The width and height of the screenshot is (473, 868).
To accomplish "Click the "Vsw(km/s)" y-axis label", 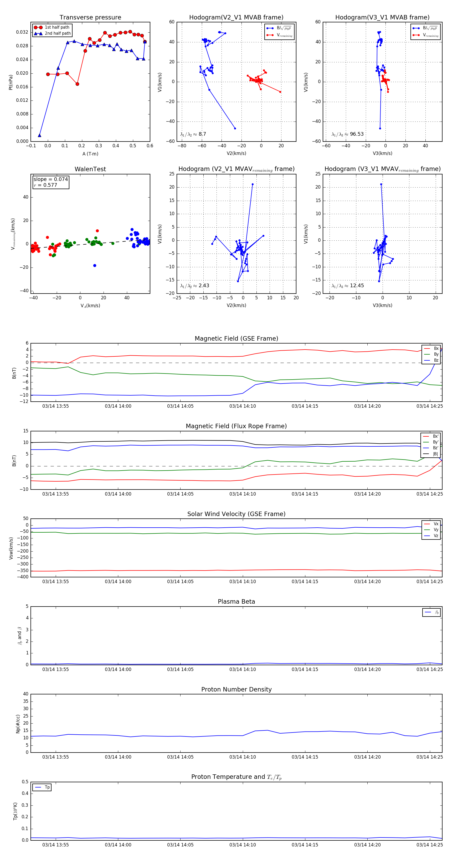I will click(x=11, y=548).
